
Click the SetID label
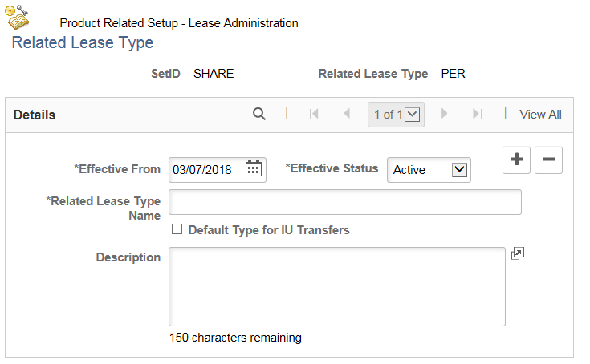tap(165, 74)
